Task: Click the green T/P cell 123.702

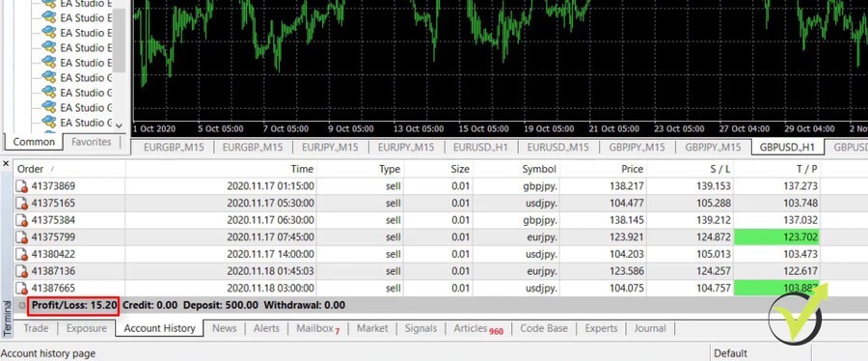Action: [776, 237]
